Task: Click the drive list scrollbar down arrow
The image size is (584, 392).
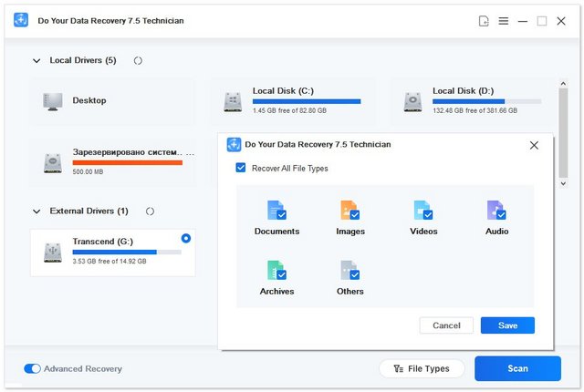Action: [x=563, y=183]
